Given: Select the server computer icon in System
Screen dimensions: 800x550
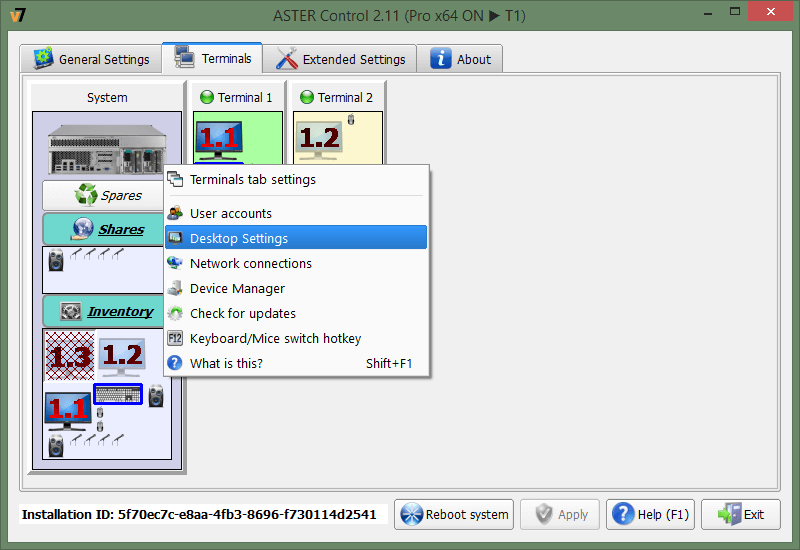Looking at the screenshot, I should click(x=107, y=149).
